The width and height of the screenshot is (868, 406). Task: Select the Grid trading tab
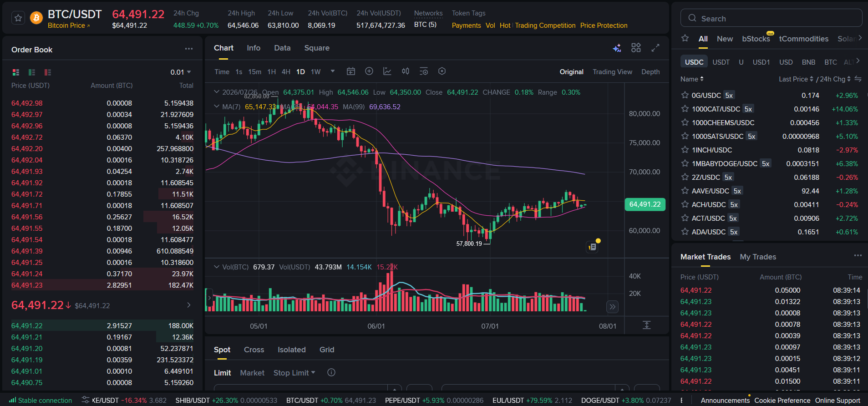pos(327,350)
